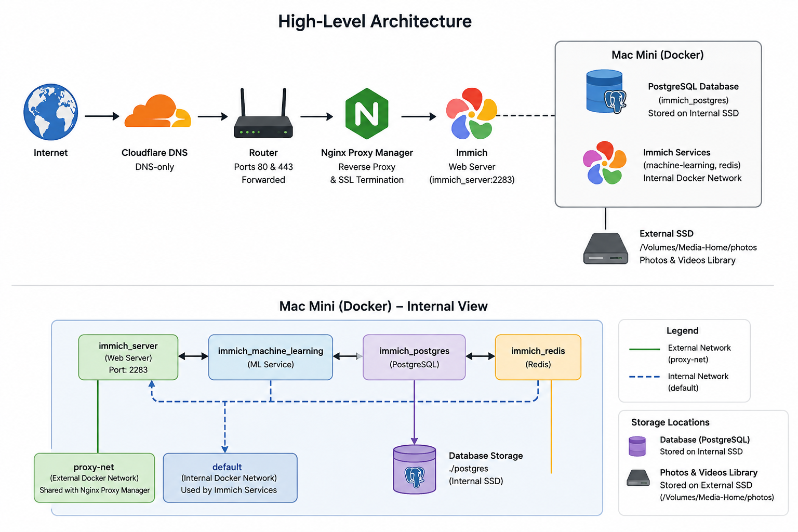Viewport: 798px width, 532px height.
Task: Click the Immich pinwheel Web Server icon
Action: pyautogui.click(x=471, y=114)
